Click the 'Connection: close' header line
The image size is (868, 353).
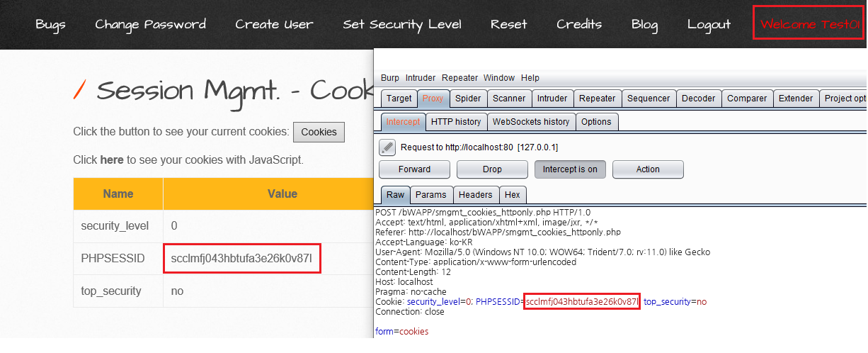(410, 312)
